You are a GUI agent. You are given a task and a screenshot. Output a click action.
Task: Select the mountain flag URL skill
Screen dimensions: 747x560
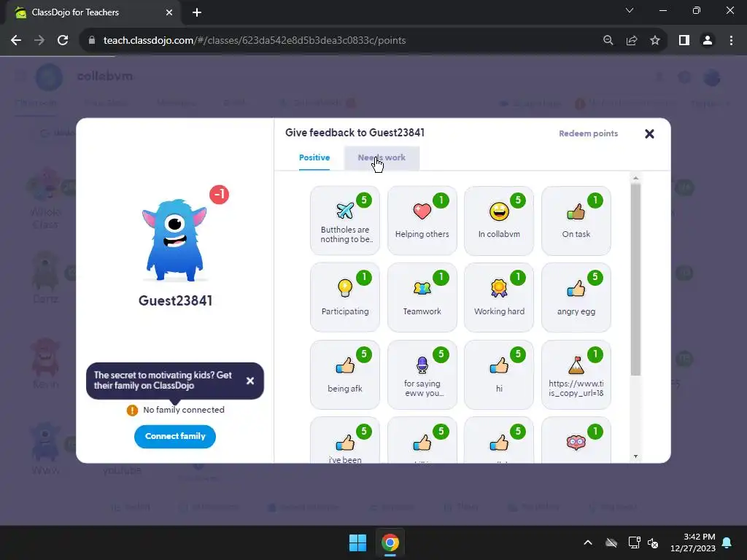pos(576,375)
